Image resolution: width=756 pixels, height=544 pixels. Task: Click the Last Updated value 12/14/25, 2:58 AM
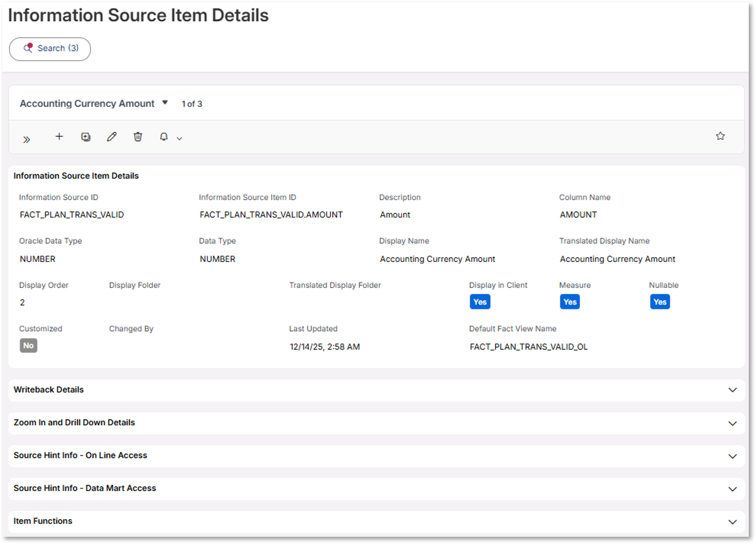tap(325, 347)
